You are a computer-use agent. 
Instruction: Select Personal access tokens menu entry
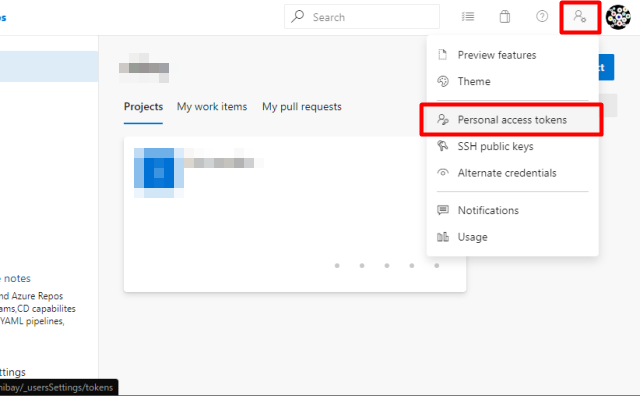(x=512, y=120)
